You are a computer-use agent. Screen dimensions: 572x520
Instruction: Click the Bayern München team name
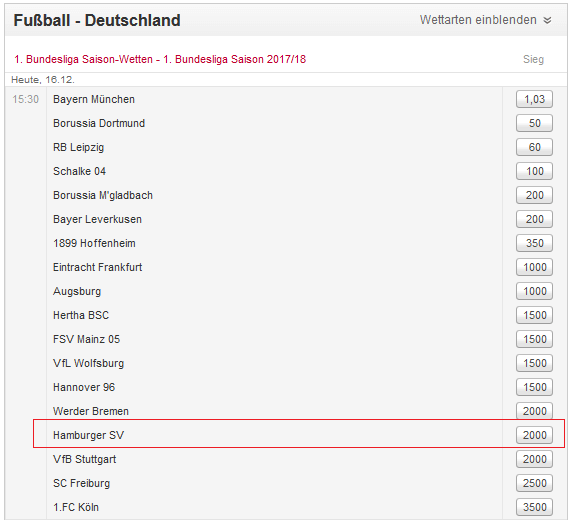point(94,99)
